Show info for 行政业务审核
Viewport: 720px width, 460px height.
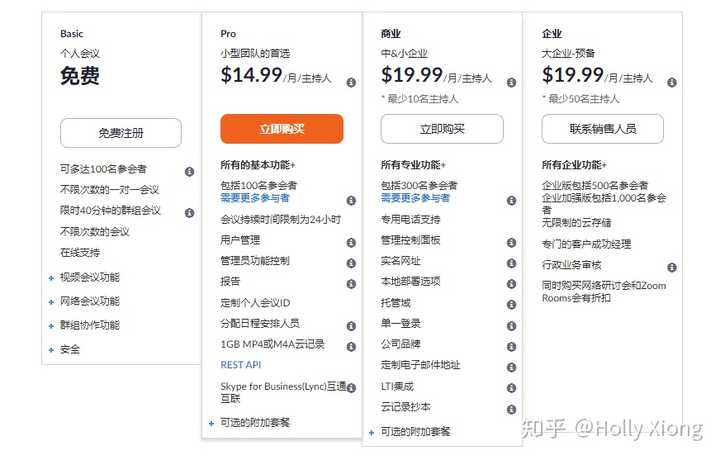(x=672, y=268)
